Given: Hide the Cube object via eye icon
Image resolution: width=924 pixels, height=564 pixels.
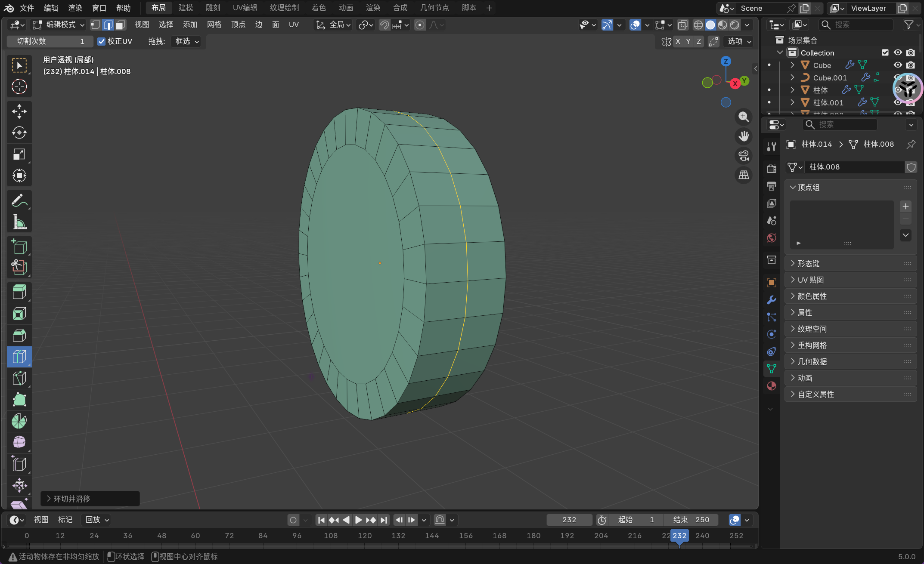Looking at the screenshot, I should [x=898, y=65].
